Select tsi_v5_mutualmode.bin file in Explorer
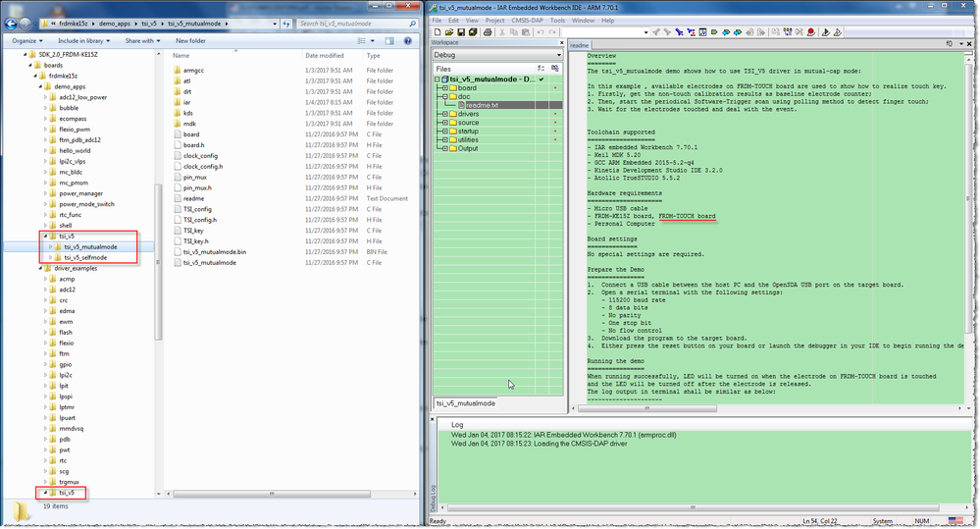 click(215, 252)
